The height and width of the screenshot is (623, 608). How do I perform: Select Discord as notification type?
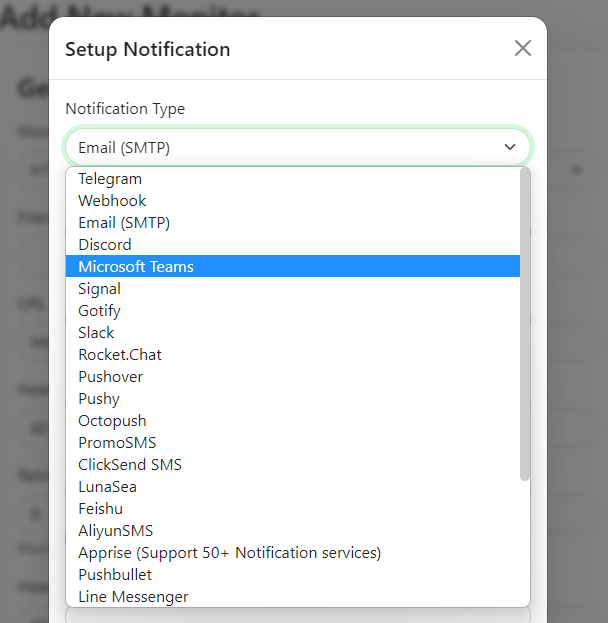coord(105,245)
